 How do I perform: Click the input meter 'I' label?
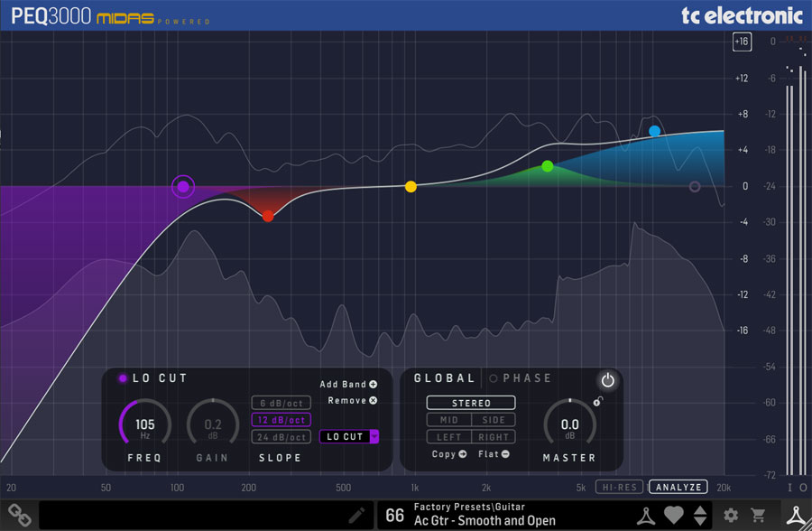pyautogui.click(x=789, y=488)
